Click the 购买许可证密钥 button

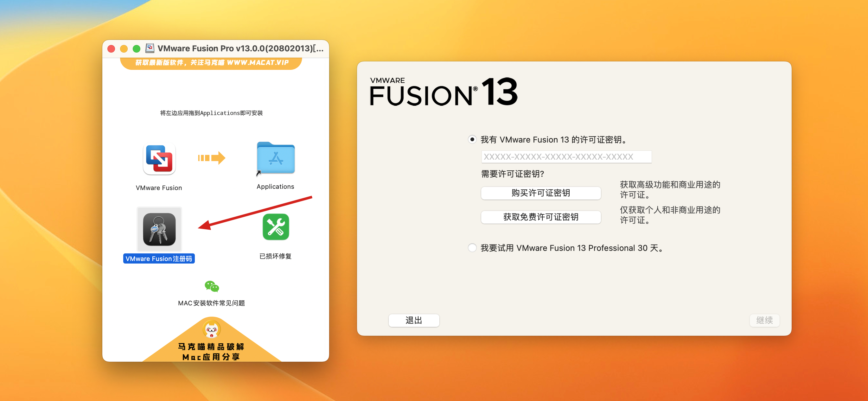(x=540, y=193)
